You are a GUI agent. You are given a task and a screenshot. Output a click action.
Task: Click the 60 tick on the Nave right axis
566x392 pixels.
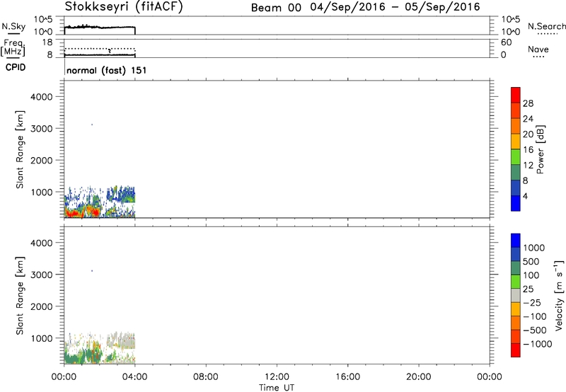(x=506, y=42)
